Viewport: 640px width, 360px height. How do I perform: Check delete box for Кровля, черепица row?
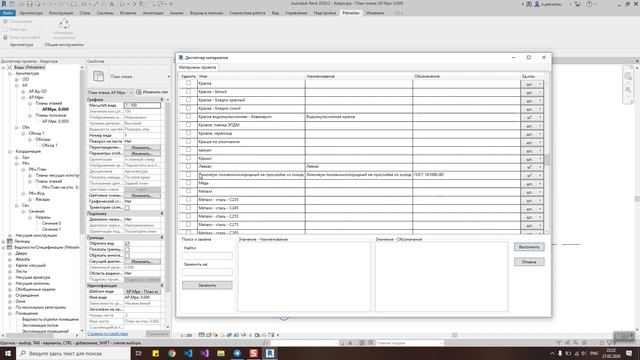pos(188,133)
